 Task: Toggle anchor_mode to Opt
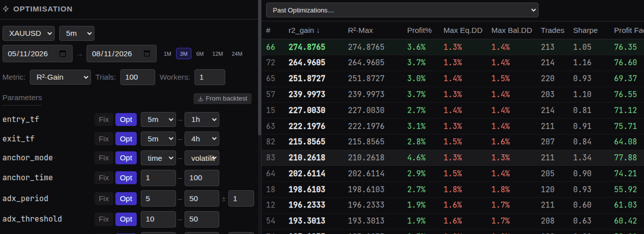(x=126, y=158)
